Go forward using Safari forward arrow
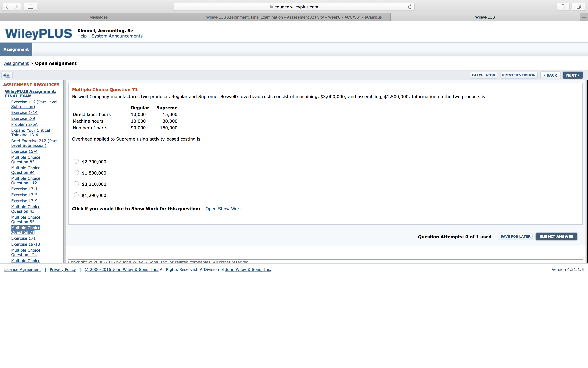Viewport: 588px width, 368px height. (16, 7)
